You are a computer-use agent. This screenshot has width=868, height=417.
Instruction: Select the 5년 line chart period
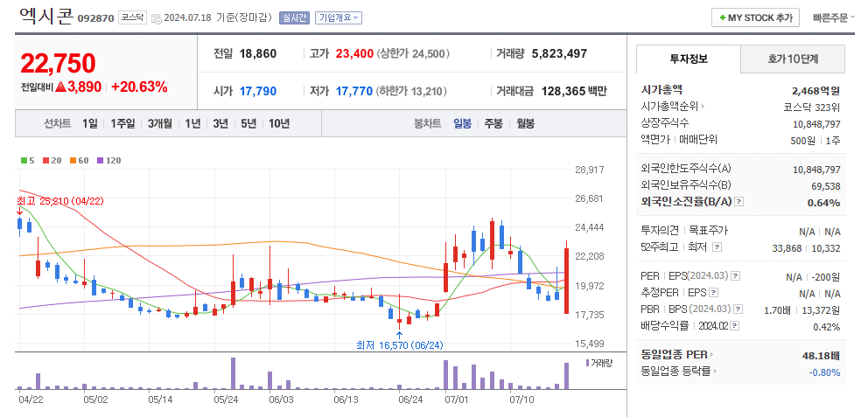tap(248, 123)
